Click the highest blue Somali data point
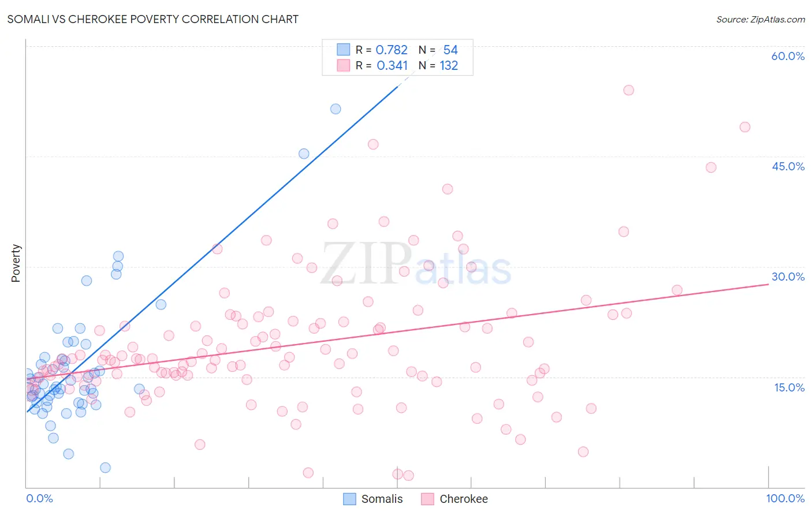812x515 pixels. click(x=336, y=109)
